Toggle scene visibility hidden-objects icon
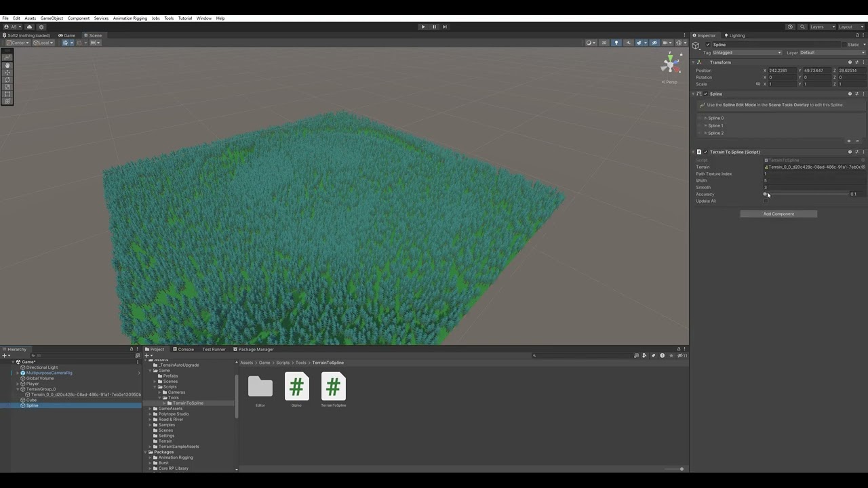This screenshot has width=868, height=488. click(654, 43)
